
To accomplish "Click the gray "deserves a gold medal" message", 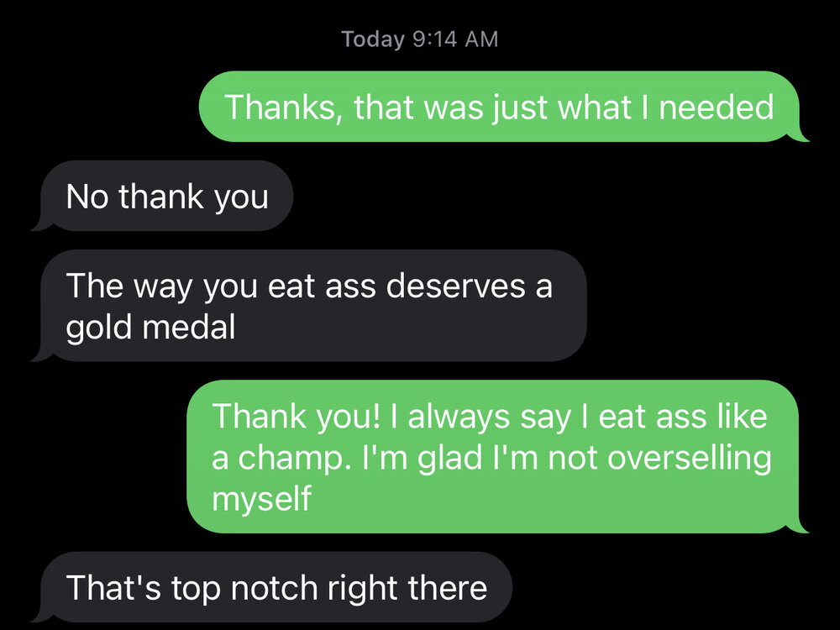I will pos(309,306).
